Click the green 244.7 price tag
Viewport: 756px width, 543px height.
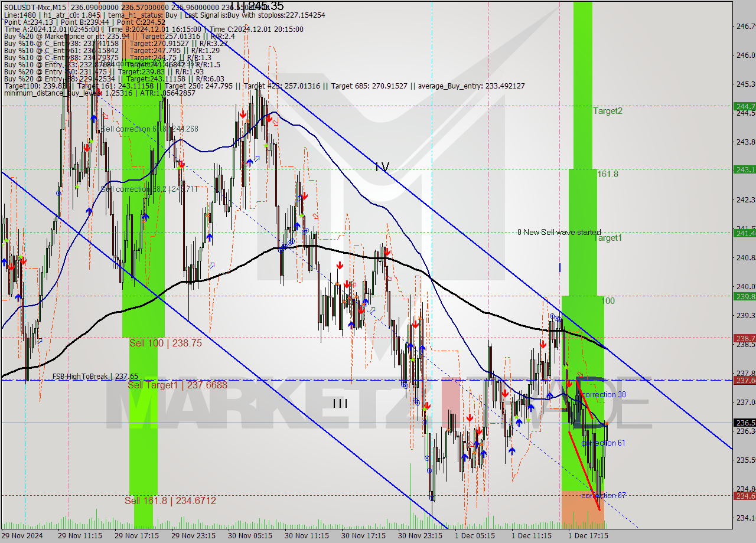[x=744, y=106]
